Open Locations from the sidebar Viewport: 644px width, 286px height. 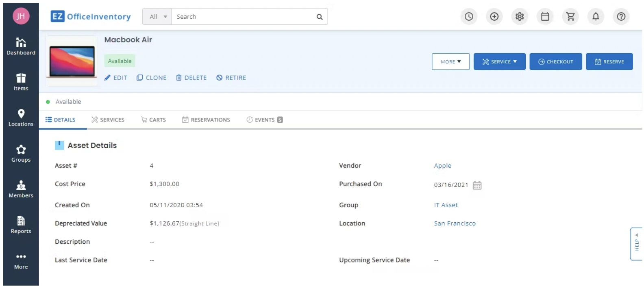(21, 118)
